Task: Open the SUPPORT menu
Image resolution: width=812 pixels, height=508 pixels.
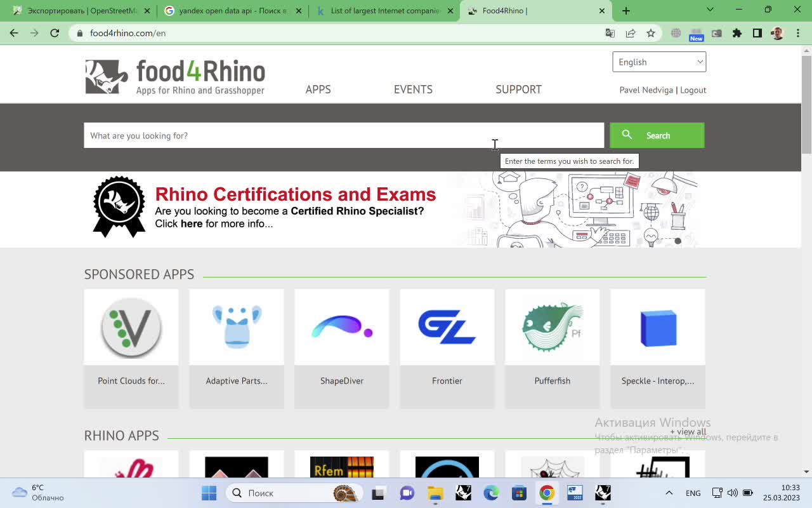Action: tap(519, 90)
